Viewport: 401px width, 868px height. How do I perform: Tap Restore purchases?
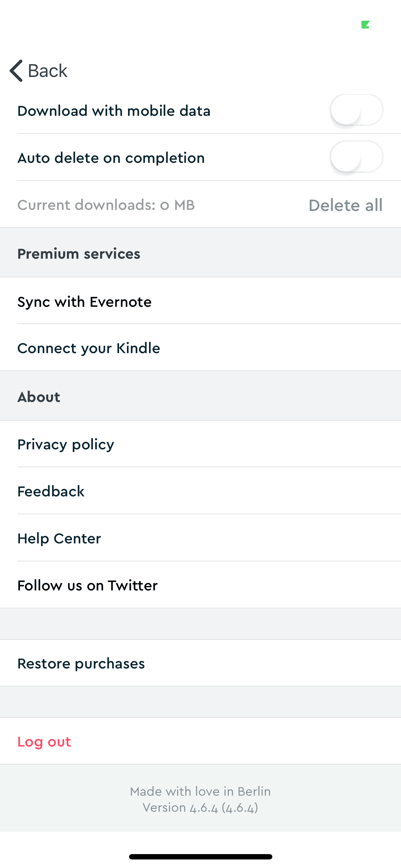click(81, 663)
